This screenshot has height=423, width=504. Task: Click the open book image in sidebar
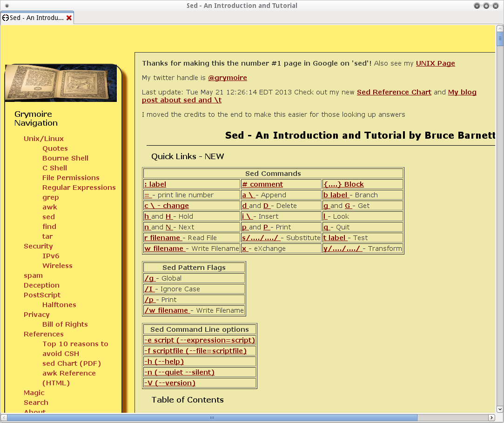(x=61, y=83)
